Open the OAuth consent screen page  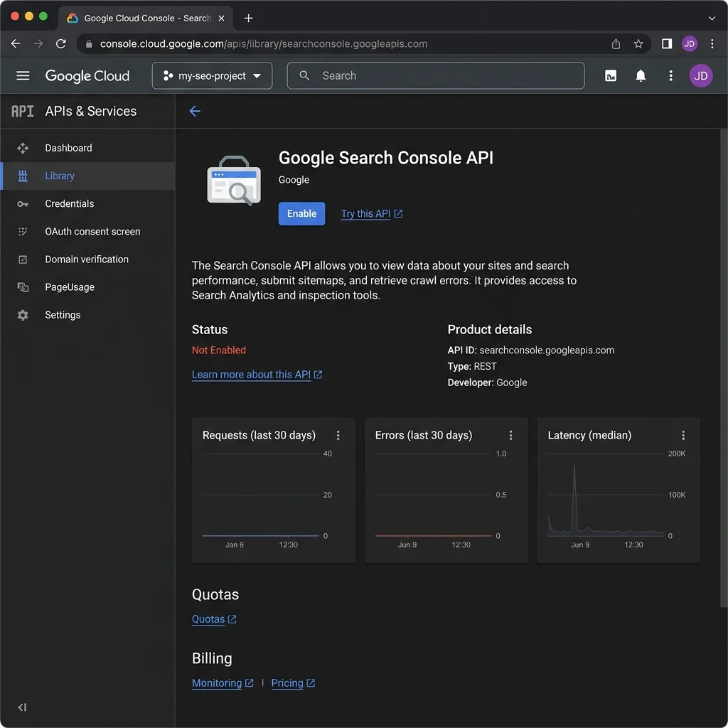(87, 232)
